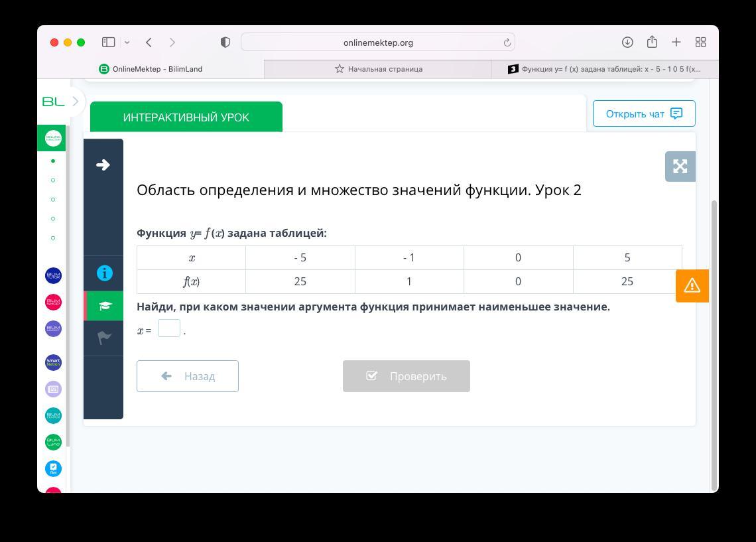The height and width of the screenshot is (542, 756).
Task: Toggle Safari sidebar panel icon
Action: [x=109, y=42]
